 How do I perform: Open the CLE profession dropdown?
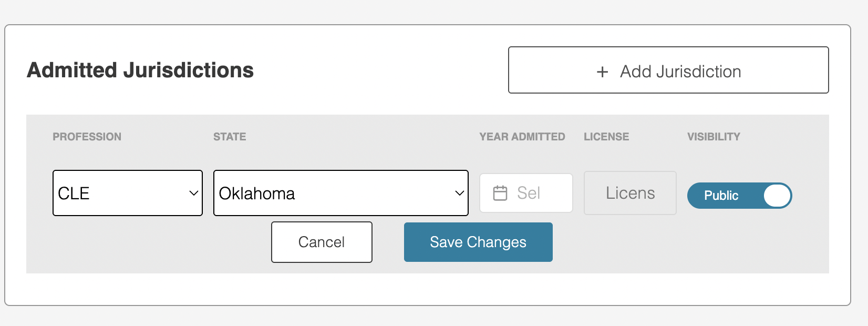coord(128,193)
